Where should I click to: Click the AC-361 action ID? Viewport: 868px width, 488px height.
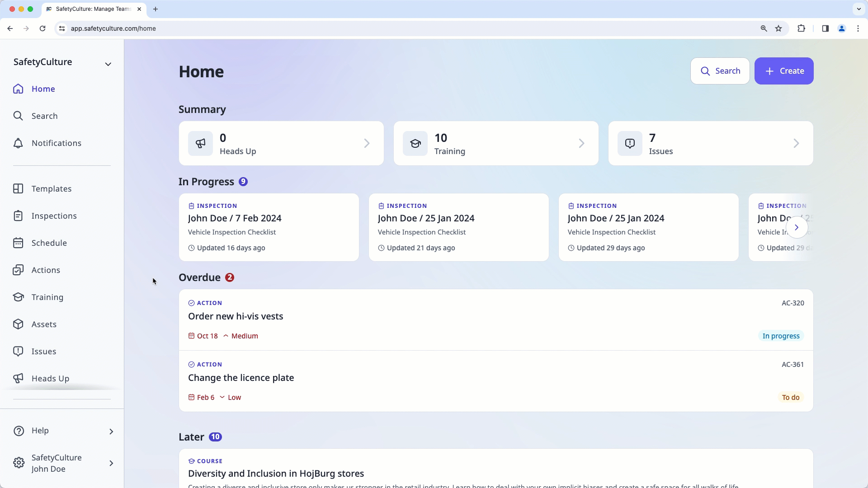[793, 365]
